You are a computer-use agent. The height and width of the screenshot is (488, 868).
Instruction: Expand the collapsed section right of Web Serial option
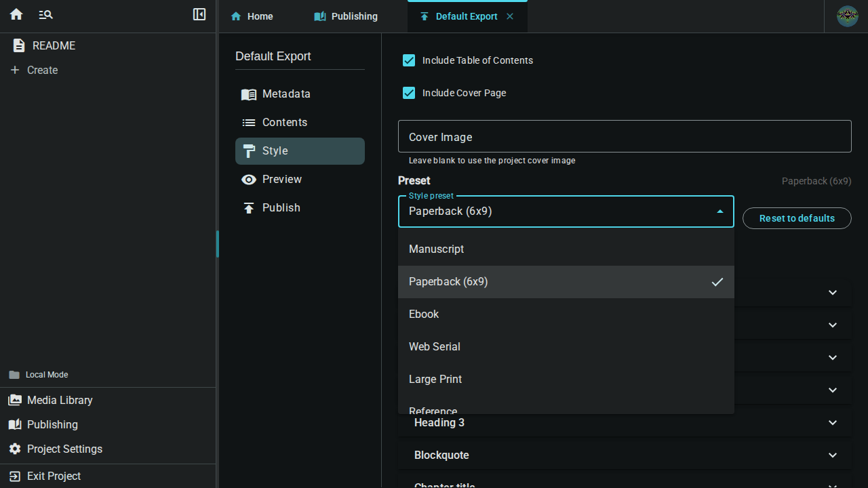(x=833, y=358)
